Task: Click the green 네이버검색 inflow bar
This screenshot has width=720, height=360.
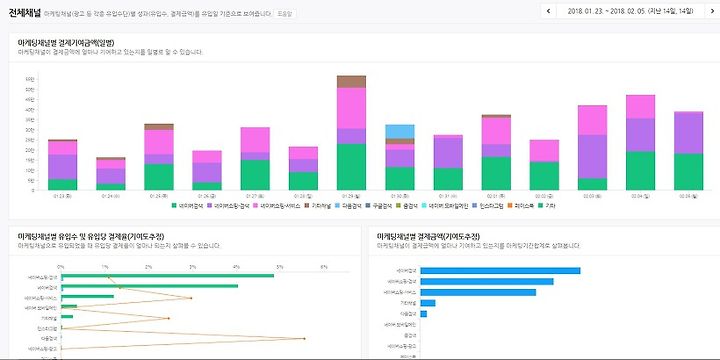Action: [x=150, y=286]
